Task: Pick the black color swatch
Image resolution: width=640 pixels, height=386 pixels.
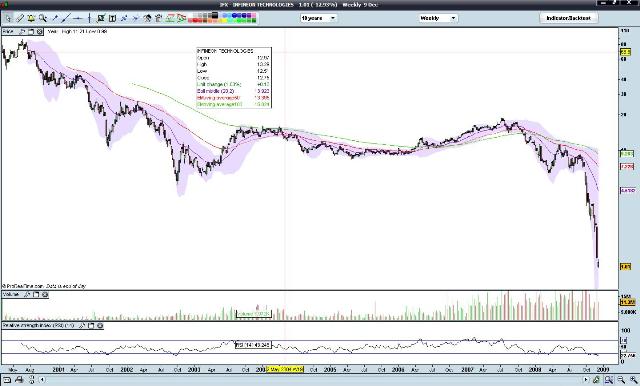Action: [215, 16]
